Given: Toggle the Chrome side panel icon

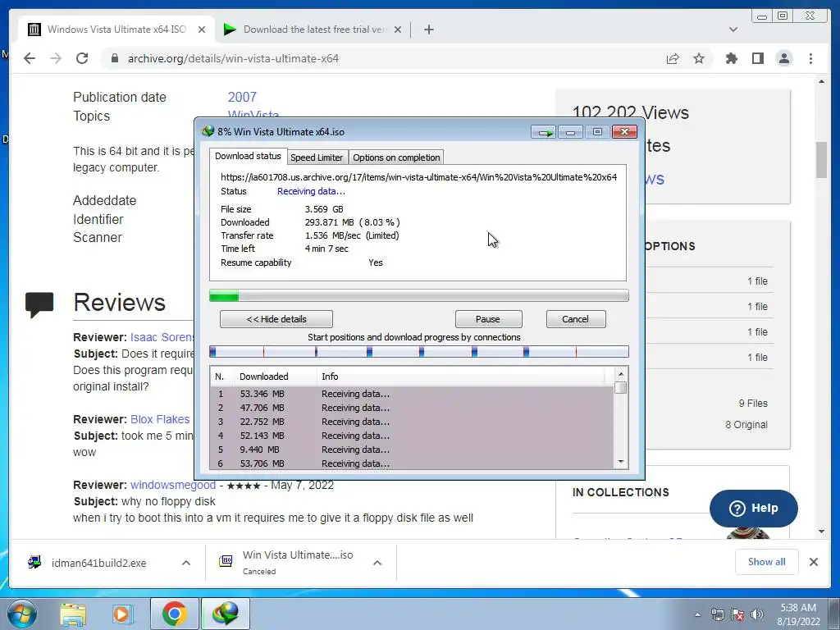Looking at the screenshot, I should (757, 58).
